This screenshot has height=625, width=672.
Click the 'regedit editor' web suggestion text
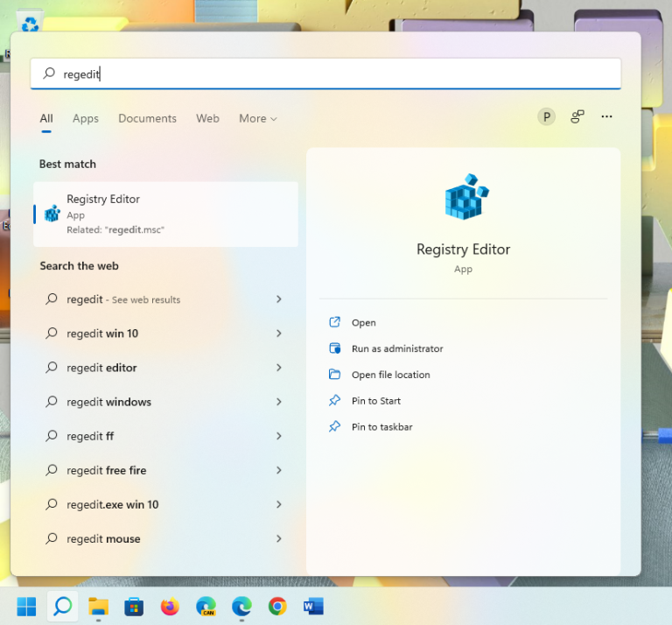pyautogui.click(x=101, y=368)
